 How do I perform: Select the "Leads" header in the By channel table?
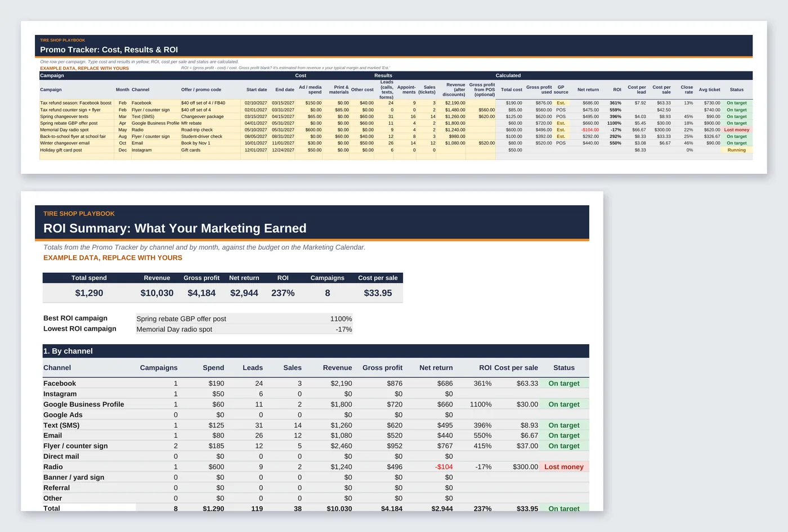(253, 368)
